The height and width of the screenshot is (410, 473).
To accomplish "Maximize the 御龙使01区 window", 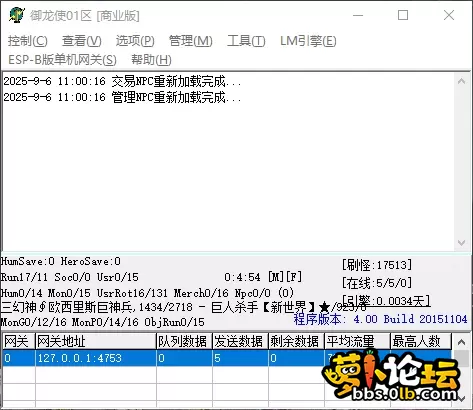I will click(x=403, y=15).
